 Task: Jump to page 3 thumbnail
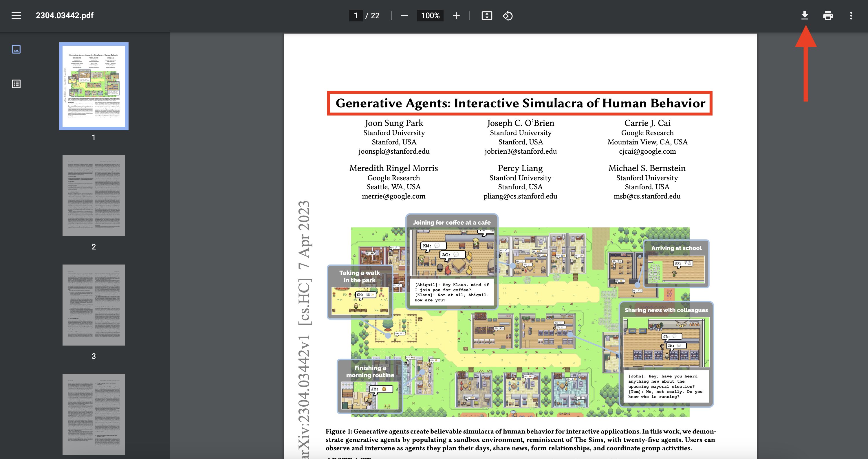pyautogui.click(x=94, y=305)
